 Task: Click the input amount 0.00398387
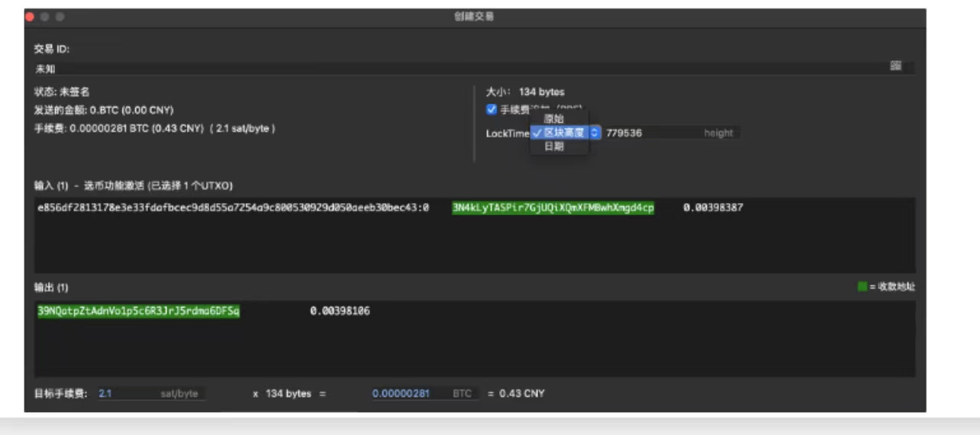(x=713, y=208)
